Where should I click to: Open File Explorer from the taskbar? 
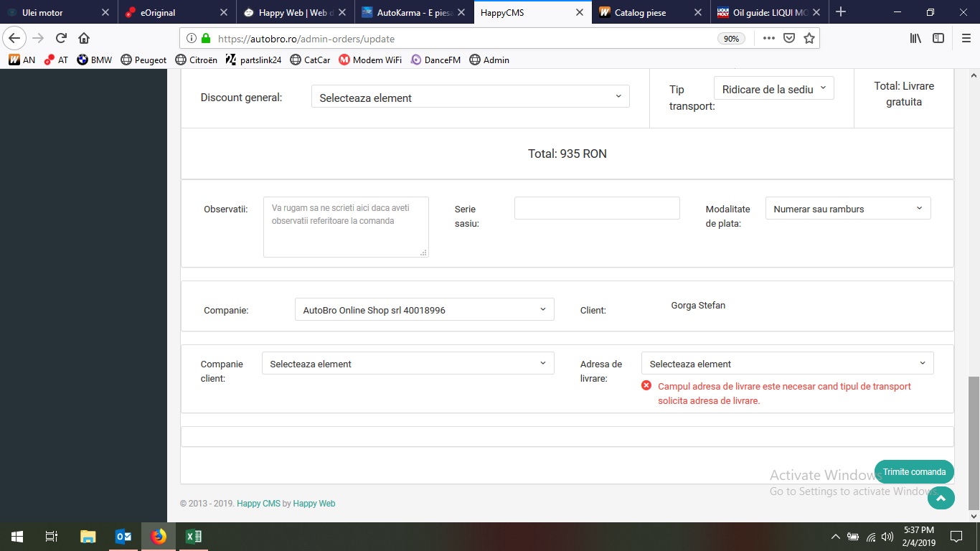point(88,537)
